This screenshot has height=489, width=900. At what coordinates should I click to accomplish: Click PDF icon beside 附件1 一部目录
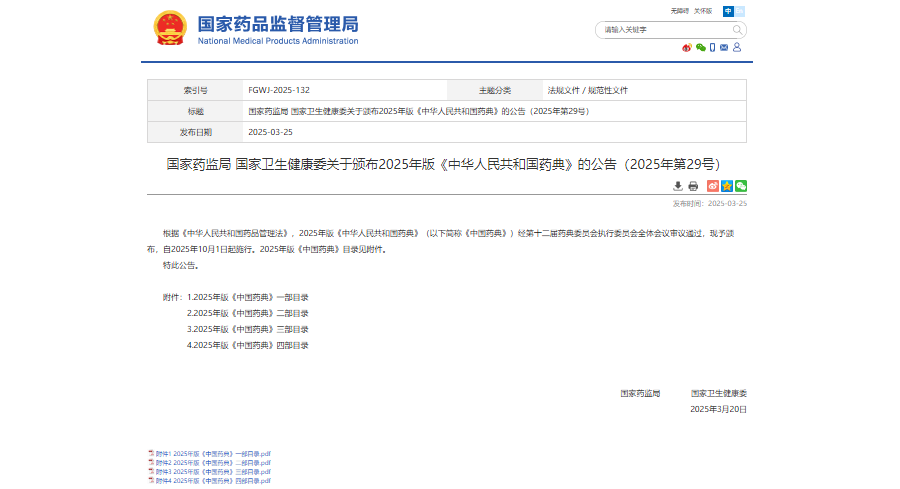[151, 453]
